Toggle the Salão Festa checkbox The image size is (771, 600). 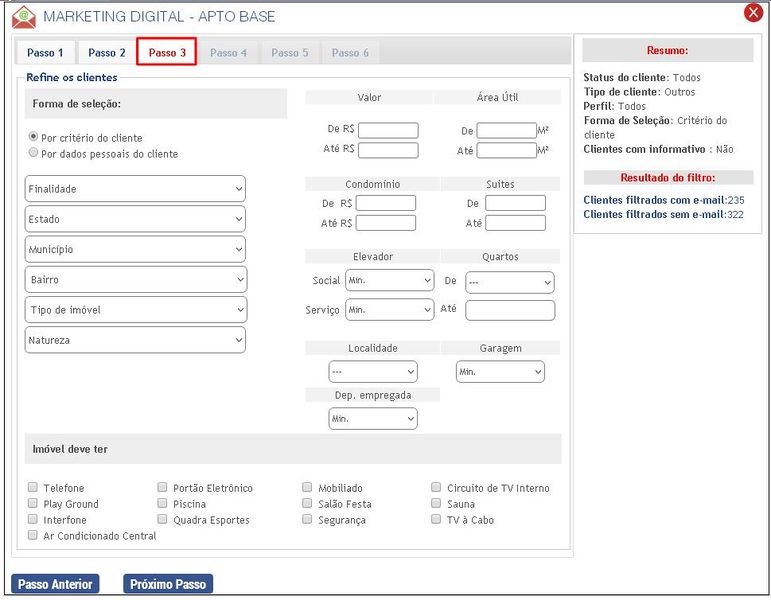click(x=308, y=504)
